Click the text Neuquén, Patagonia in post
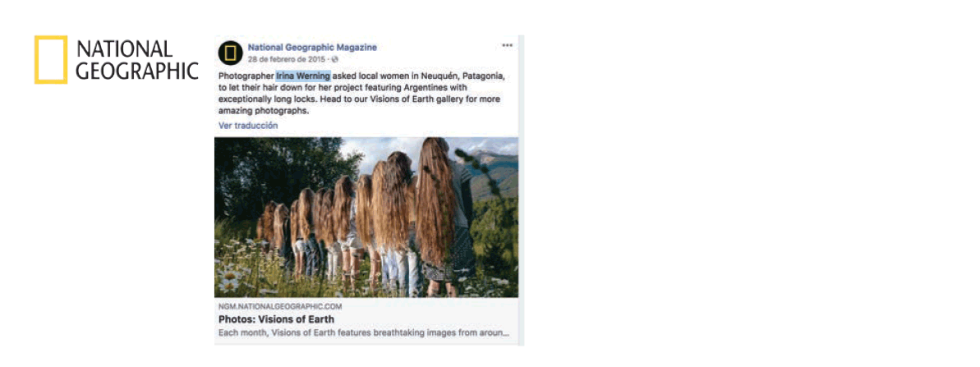This screenshot has width=980, height=367. pyautogui.click(x=464, y=76)
